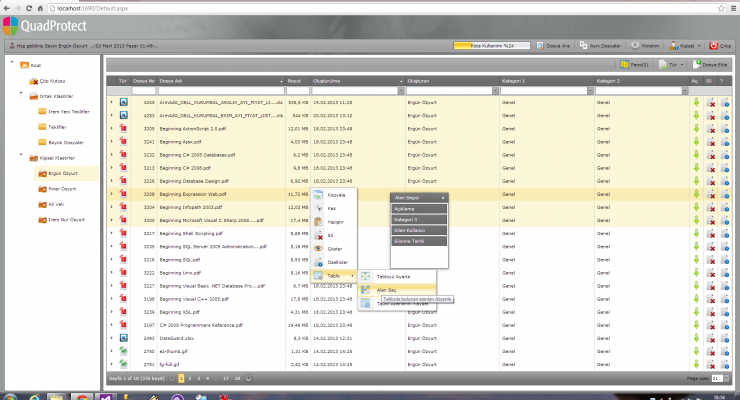Click the Excel icon of DataGuard.xlsx
Viewport: 740px width, 400px height.
[123, 338]
